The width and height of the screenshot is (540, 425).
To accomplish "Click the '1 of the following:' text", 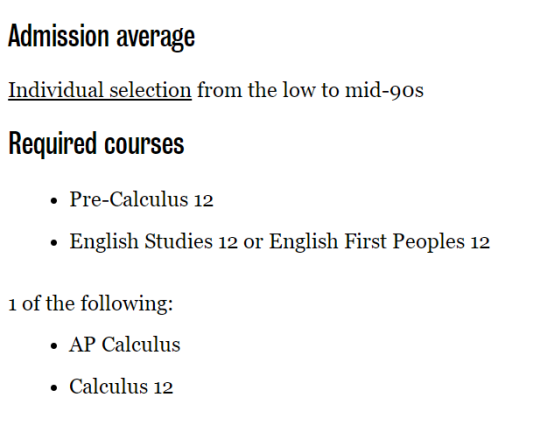I will coord(91,304).
